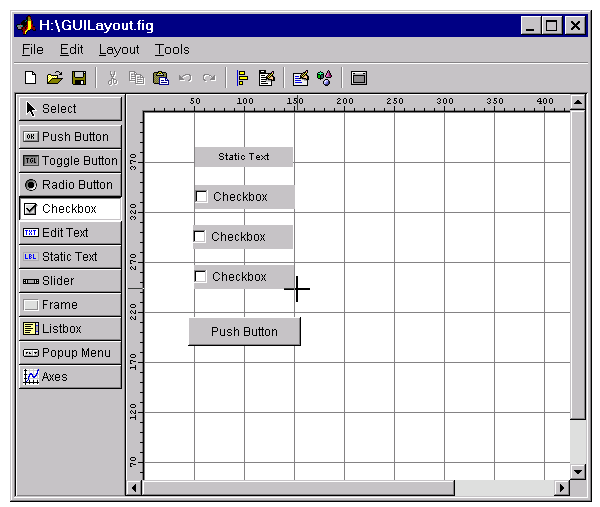Image resolution: width=600 pixels, height=507 pixels.
Task: Open the Object Browser icon
Action: (x=324, y=78)
